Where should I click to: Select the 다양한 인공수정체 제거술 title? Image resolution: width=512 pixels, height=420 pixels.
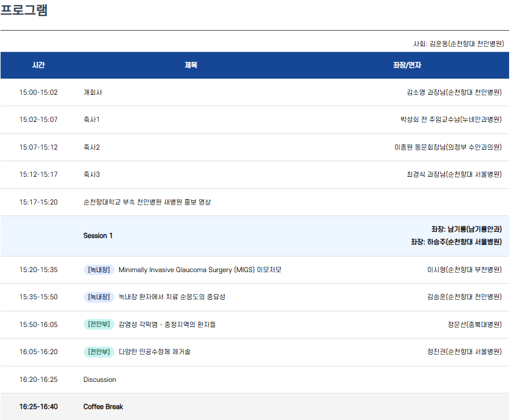tap(154, 352)
